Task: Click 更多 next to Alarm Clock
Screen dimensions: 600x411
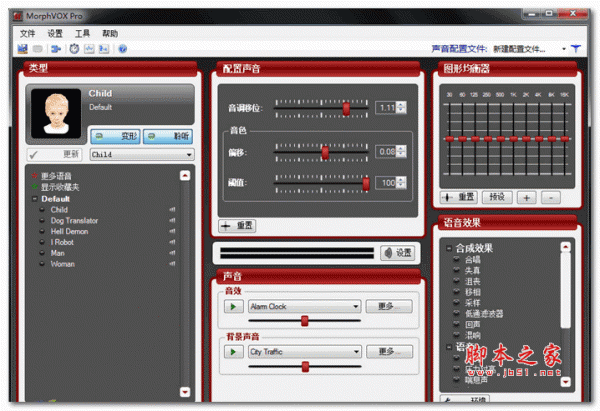Action: [389, 307]
